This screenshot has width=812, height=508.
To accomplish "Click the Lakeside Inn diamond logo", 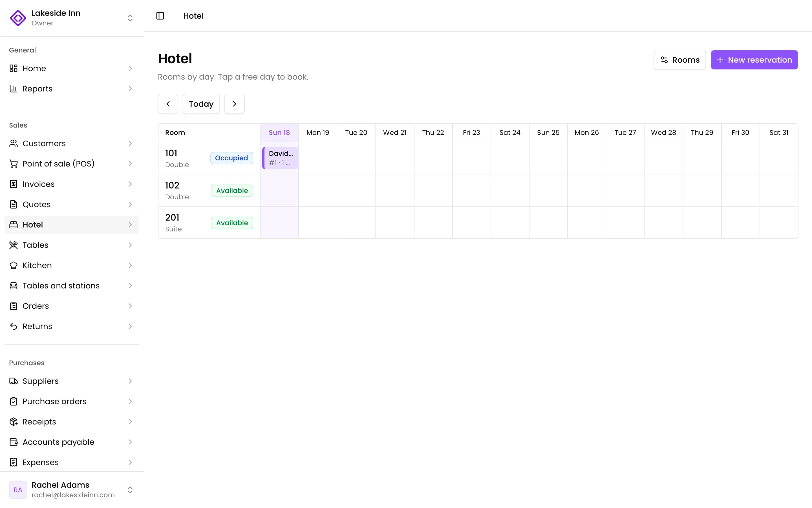I will (x=18, y=18).
